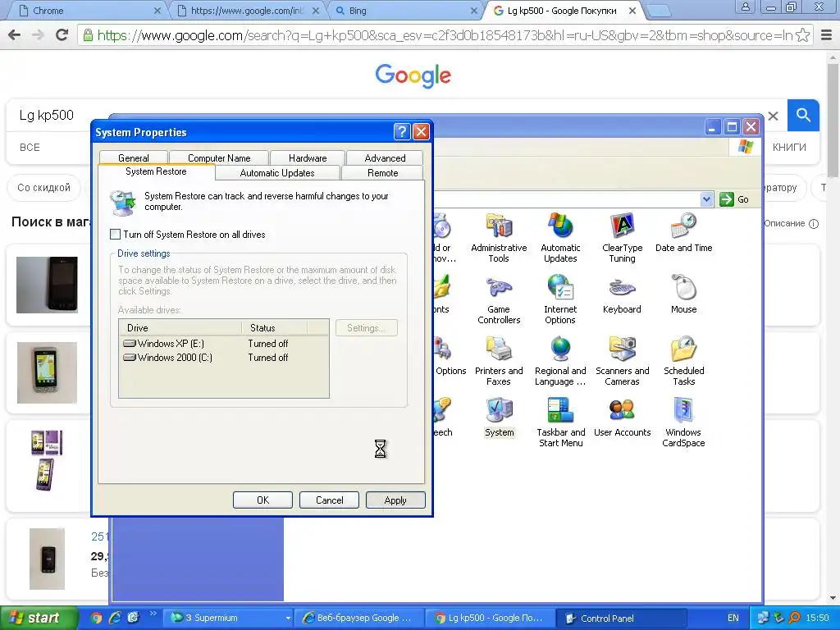Switch to the Advanced tab
Viewport: 840px width, 630px height.
tap(385, 157)
